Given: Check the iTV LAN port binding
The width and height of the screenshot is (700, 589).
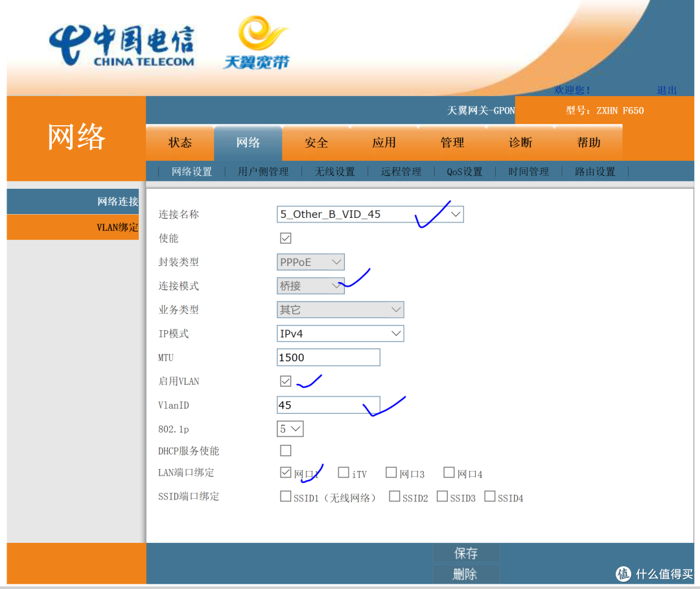Looking at the screenshot, I should coord(344,472).
